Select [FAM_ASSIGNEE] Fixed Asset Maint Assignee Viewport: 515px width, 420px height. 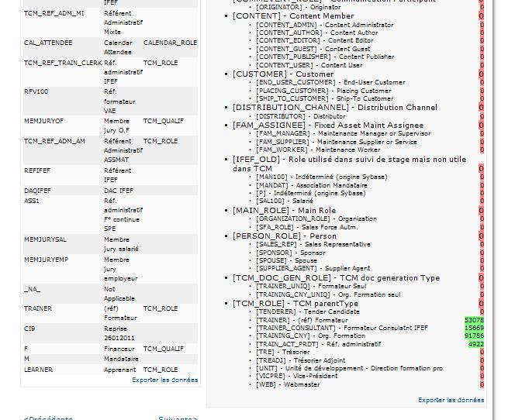tap(328, 126)
